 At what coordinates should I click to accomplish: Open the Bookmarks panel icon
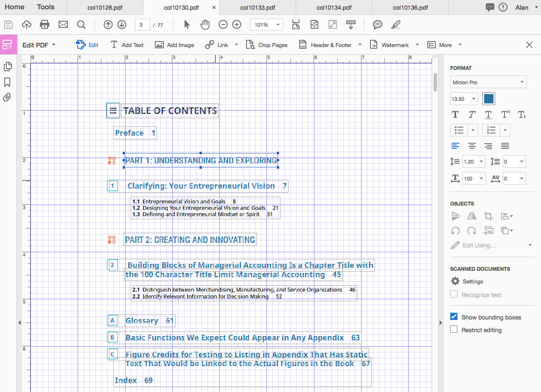[7, 82]
